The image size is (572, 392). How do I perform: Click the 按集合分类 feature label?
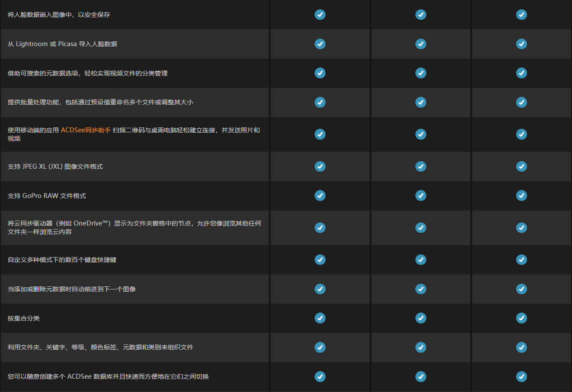pos(24,318)
